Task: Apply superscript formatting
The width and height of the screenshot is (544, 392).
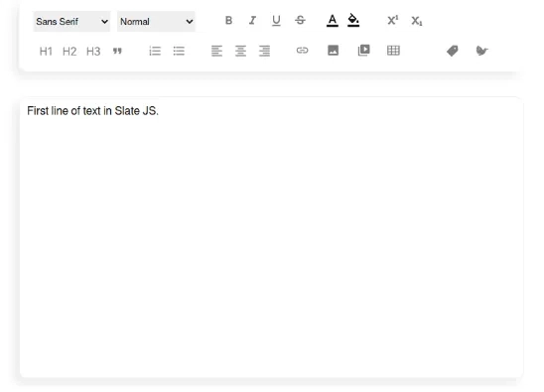Action: coord(392,21)
